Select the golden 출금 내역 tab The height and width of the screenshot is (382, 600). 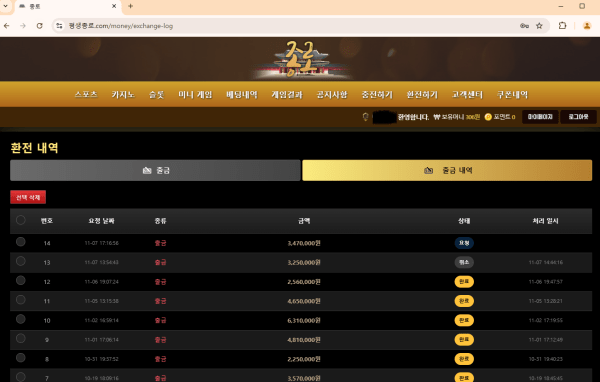click(447, 170)
